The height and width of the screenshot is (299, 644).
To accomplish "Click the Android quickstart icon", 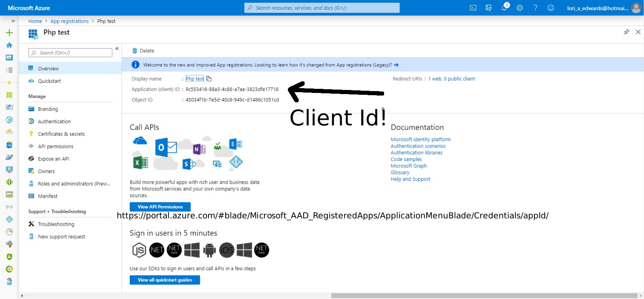I will point(209,250).
